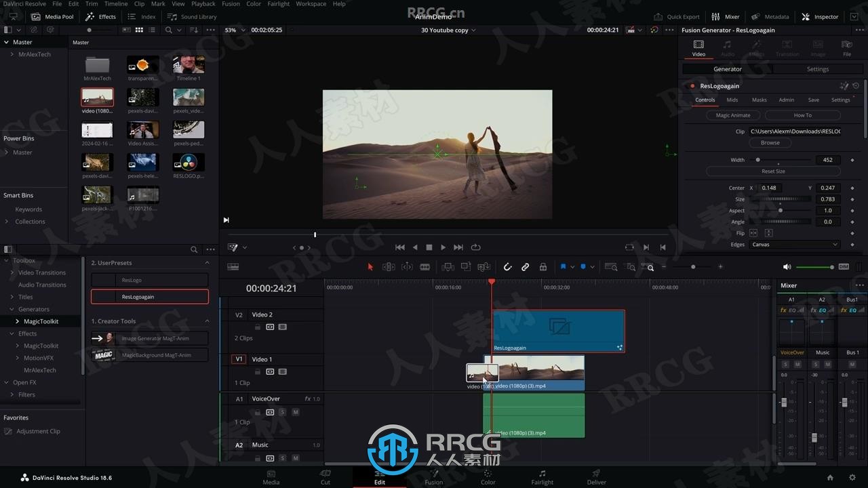Select the Masks tab in Inspector
Image resolution: width=868 pixels, height=488 pixels.
(x=759, y=100)
